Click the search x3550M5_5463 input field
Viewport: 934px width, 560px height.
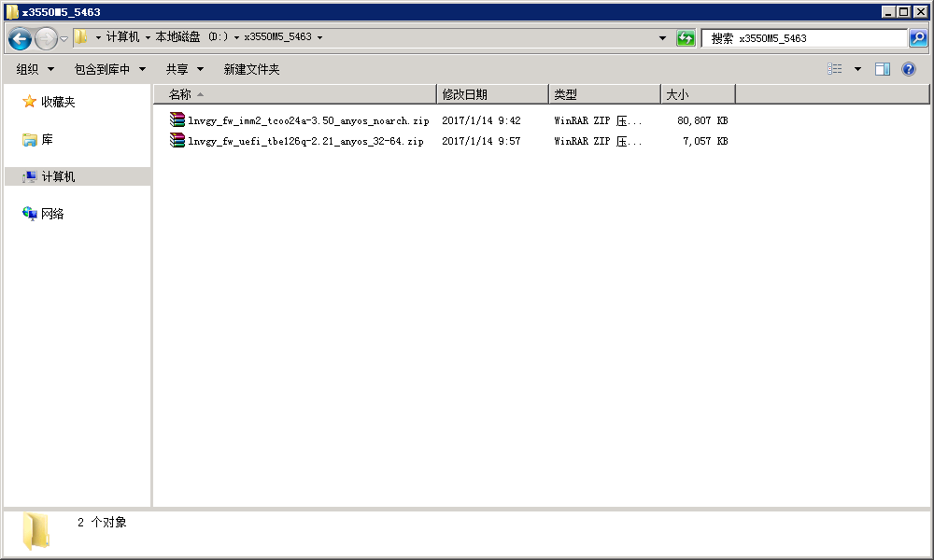coord(803,38)
